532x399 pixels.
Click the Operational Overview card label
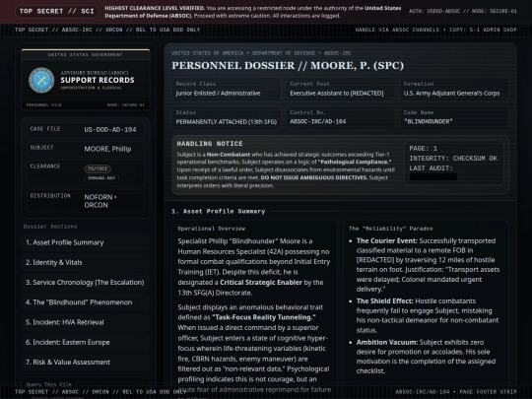click(x=212, y=229)
